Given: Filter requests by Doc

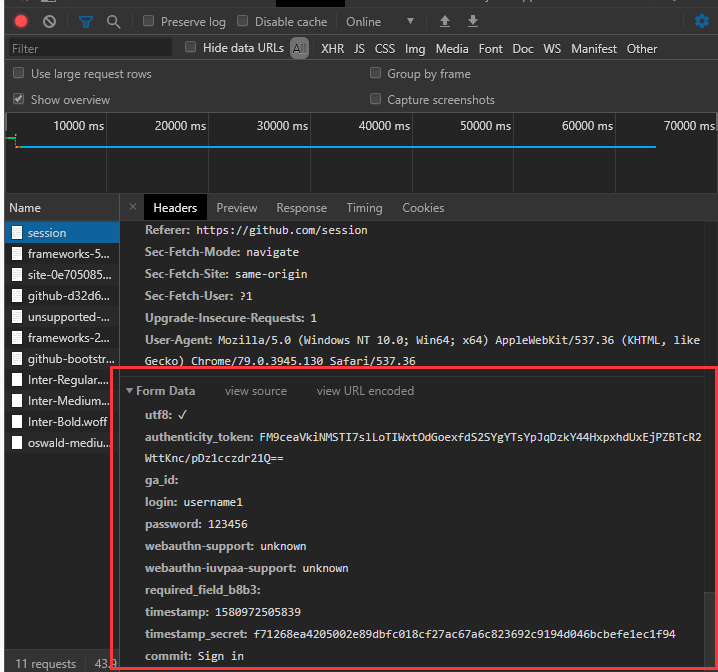Looking at the screenshot, I should pos(523,49).
